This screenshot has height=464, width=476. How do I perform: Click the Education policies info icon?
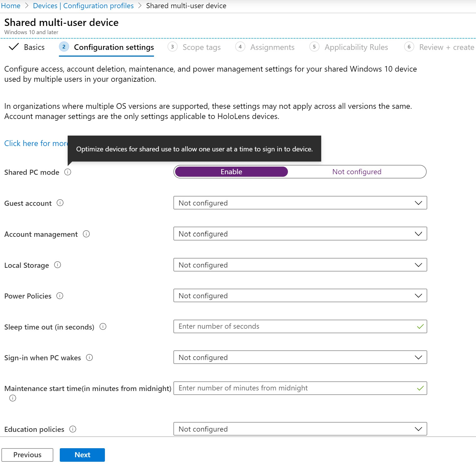[x=73, y=429]
